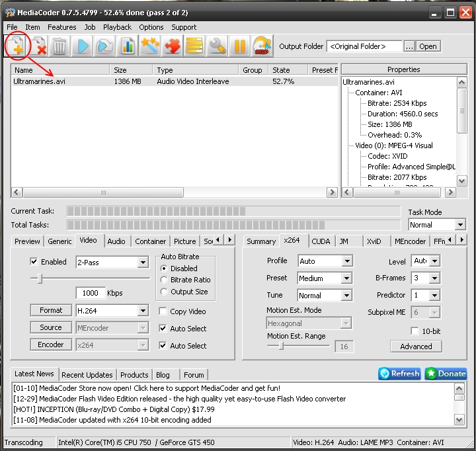Click the x264 Advanced button
The width and height of the screenshot is (476, 451).
[416, 347]
